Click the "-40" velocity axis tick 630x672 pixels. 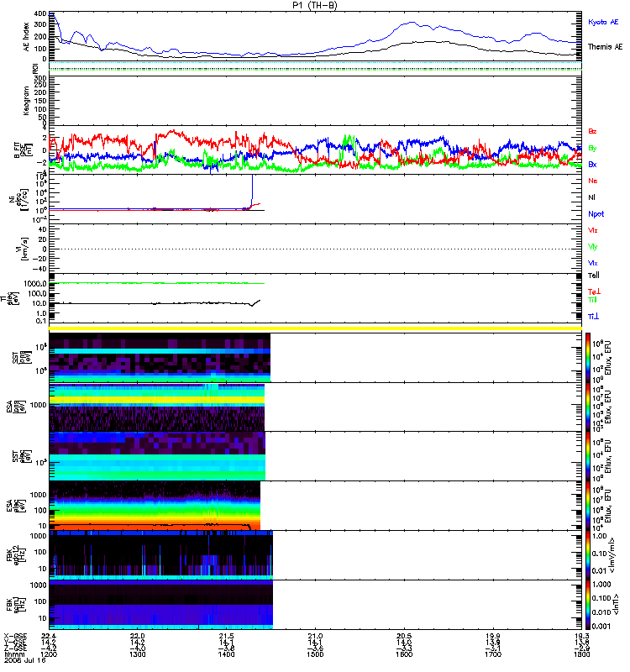point(39,269)
